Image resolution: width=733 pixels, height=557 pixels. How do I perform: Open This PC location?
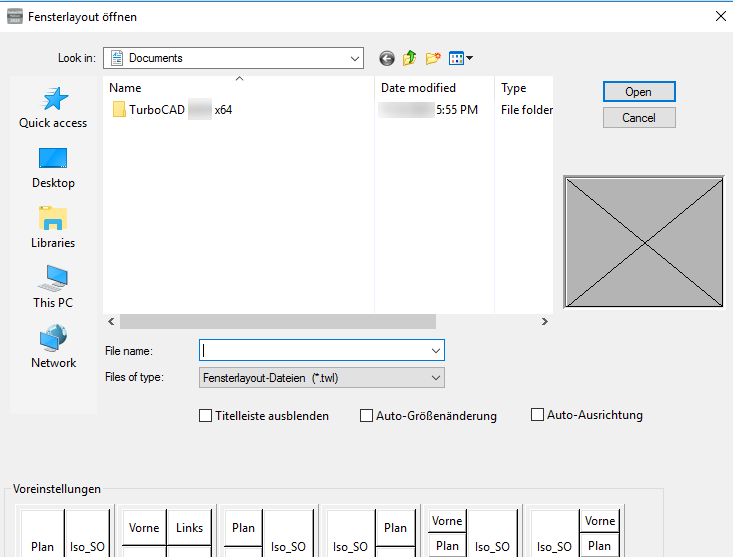[53, 287]
